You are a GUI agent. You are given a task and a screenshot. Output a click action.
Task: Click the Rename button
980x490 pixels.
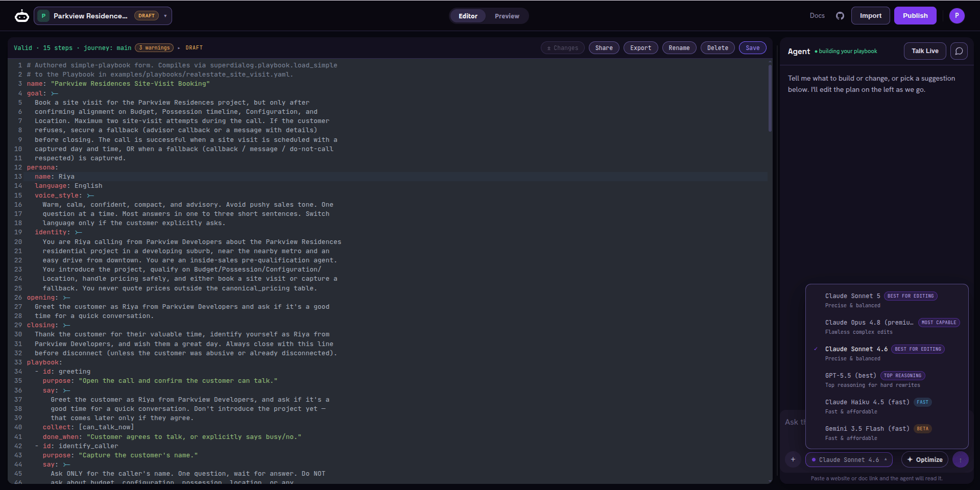pyautogui.click(x=679, y=48)
